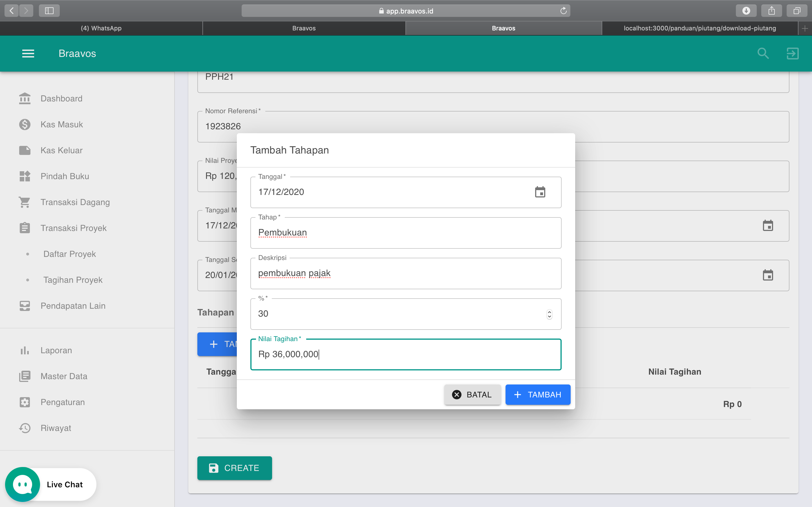Click the logout icon in header

[x=793, y=54]
